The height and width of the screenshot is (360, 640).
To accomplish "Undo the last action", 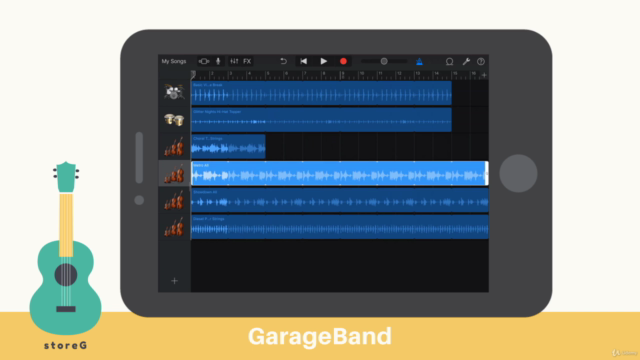I will click(283, 62).
